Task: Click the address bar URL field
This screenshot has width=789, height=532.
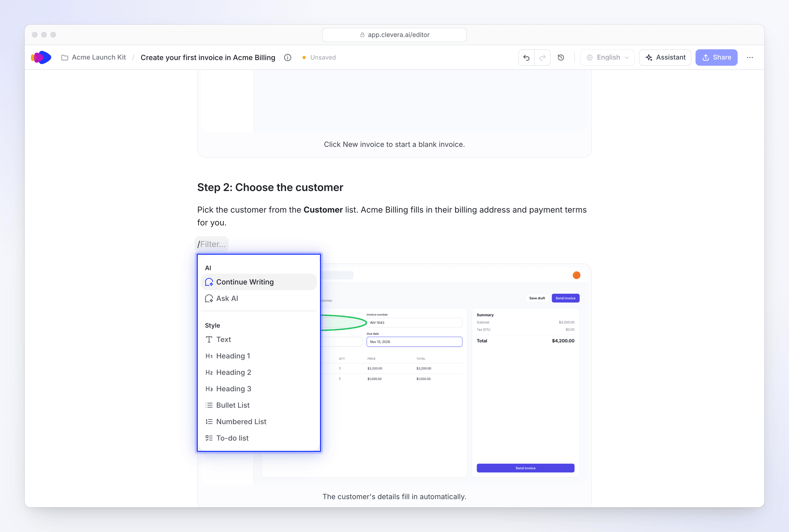Action: point(394,35)
